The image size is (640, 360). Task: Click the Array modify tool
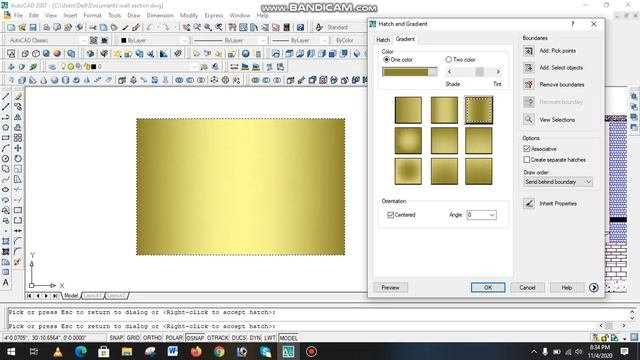coord(18,138)
